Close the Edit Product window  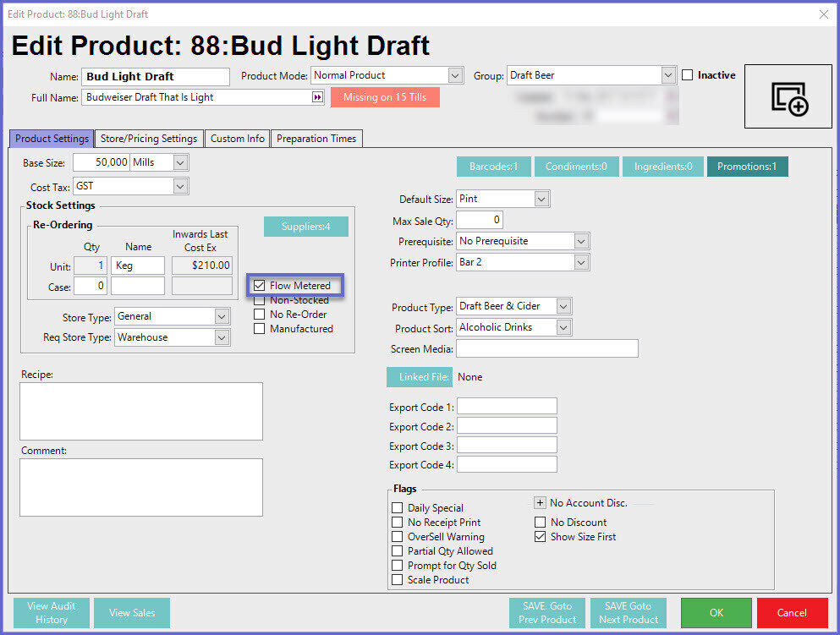[823, 14]
